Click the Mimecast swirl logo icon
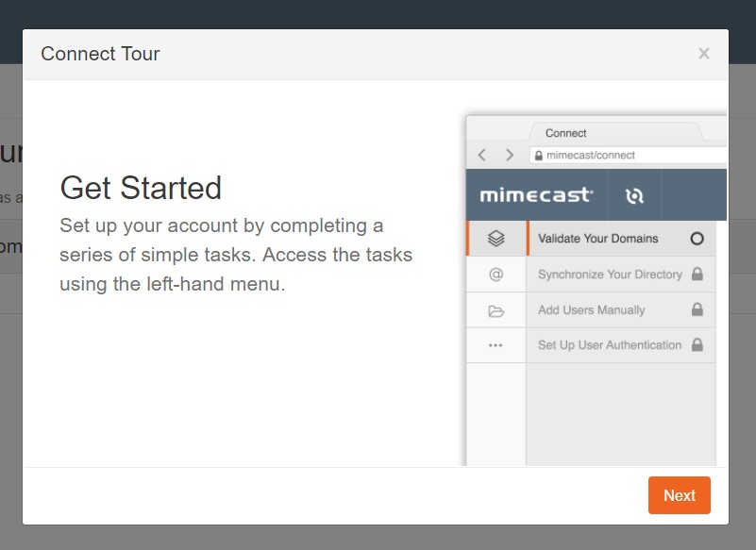Viewport: 756px width, 550px height. coord(634,194)
